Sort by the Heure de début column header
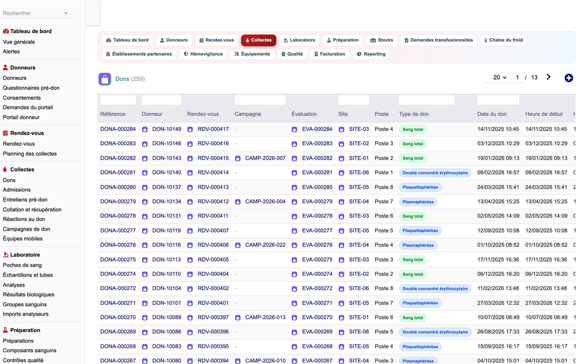This screenshot has width=588, height=364. pos(544,114)
